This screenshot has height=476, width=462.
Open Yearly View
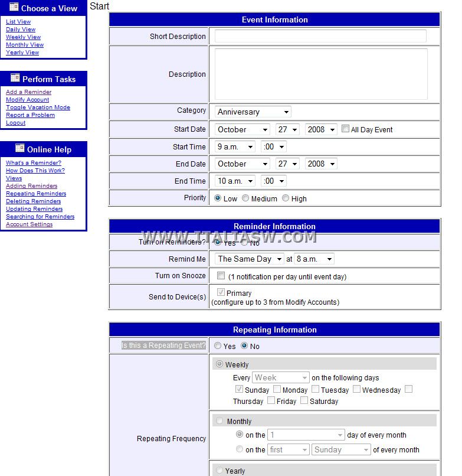tap(22, 52)
